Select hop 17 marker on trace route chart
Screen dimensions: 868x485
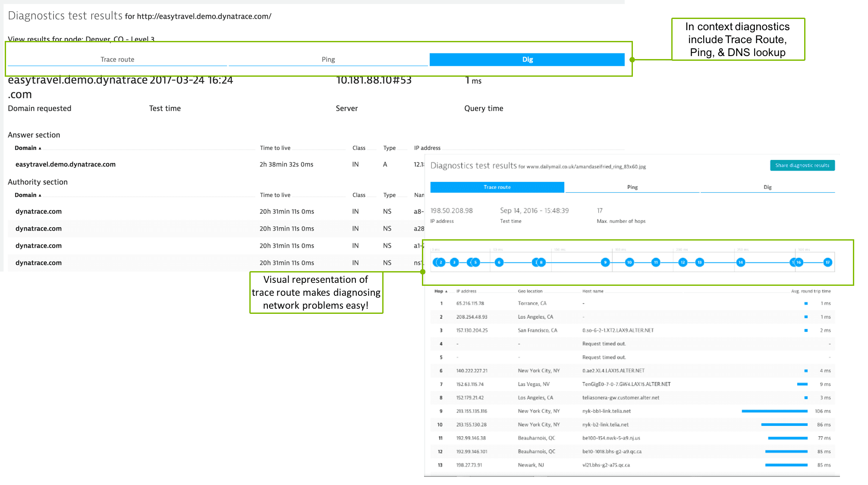(827, 262)
